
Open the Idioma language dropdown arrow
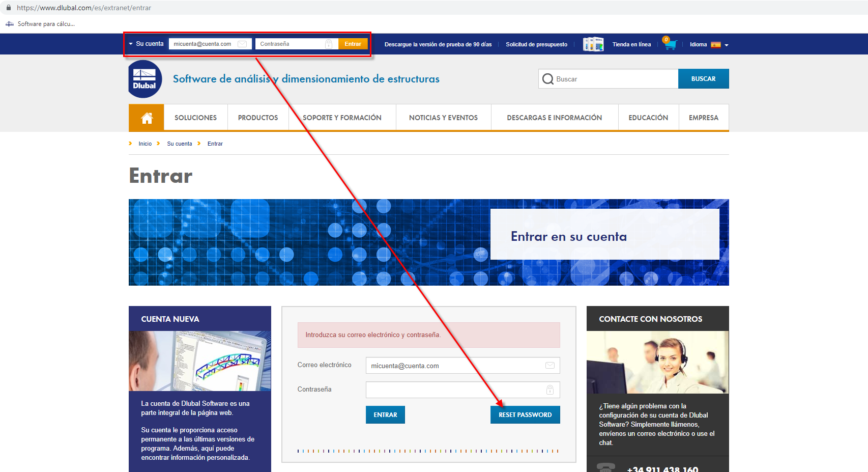tap(727, 45)
